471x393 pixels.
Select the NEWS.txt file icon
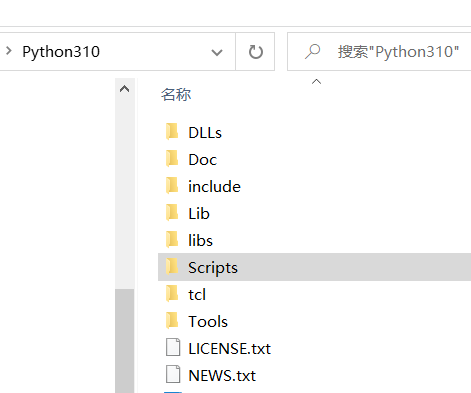pos(173,375)
